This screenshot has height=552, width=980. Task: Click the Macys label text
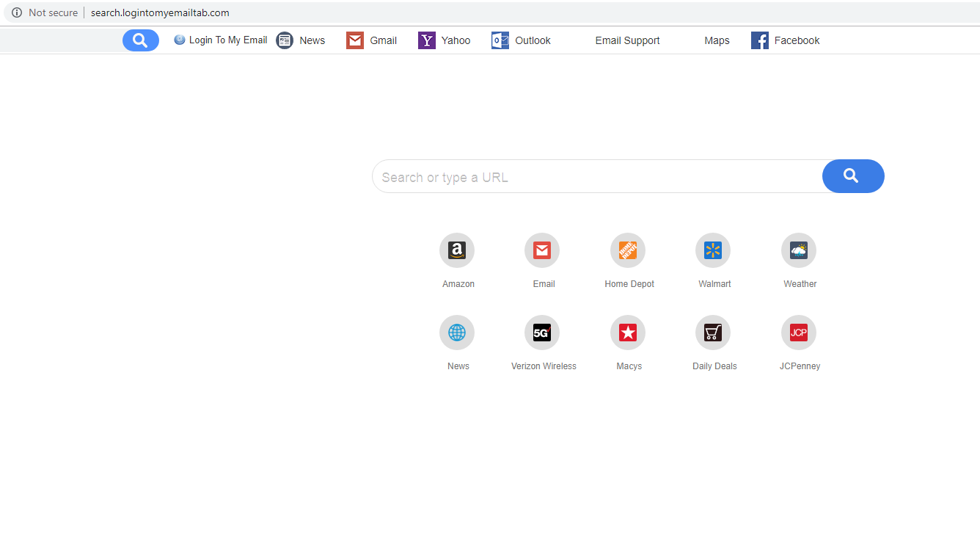629,366
